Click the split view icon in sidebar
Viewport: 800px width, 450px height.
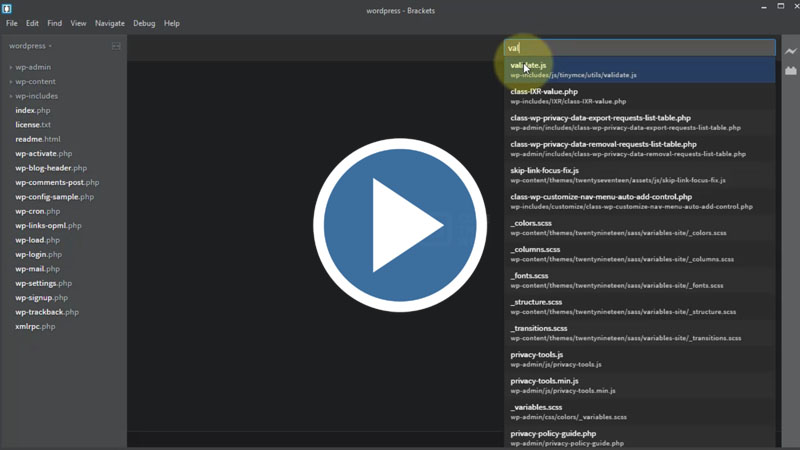[x=116, y=46]
